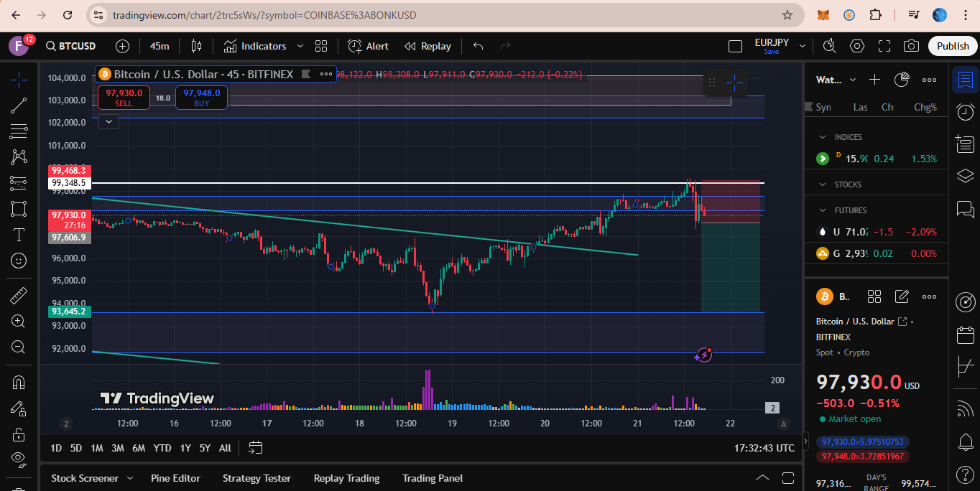Click the SELL 97,930.0 button
Screen dimensions: 980x491
(x=124, y=98)
